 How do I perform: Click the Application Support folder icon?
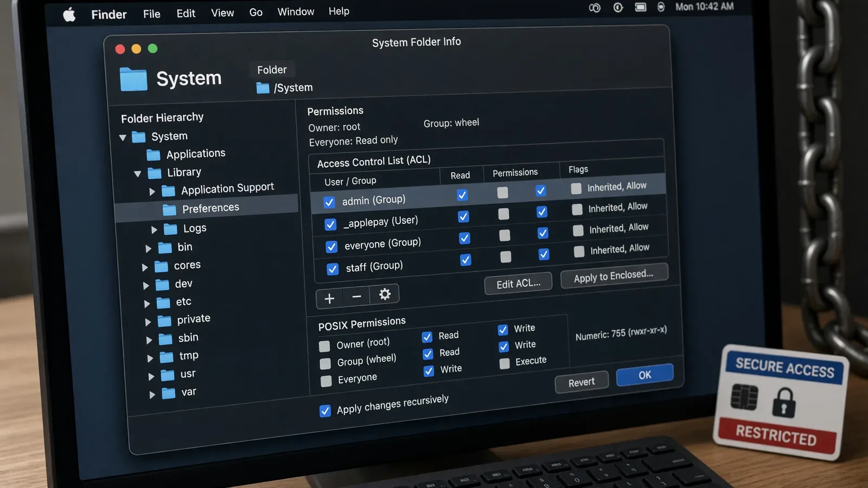169,191
